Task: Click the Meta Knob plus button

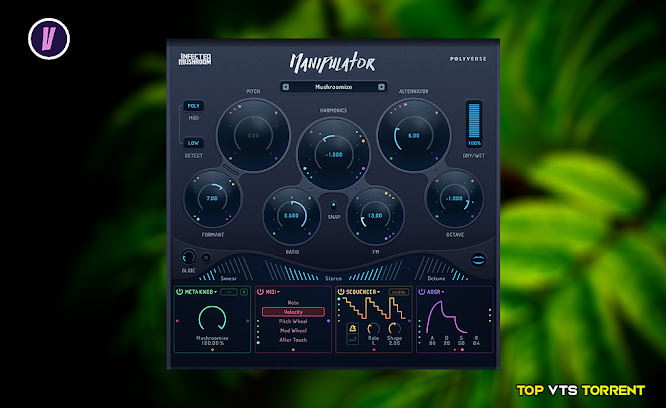Action: pyautogui.click(x=244, y=292)
